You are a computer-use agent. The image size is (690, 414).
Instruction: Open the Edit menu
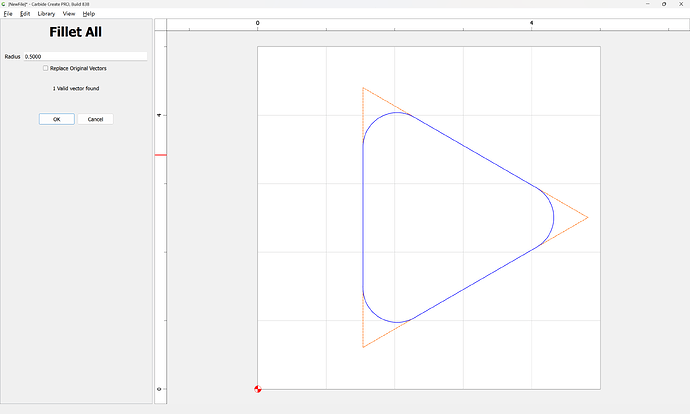click(25, 14)
